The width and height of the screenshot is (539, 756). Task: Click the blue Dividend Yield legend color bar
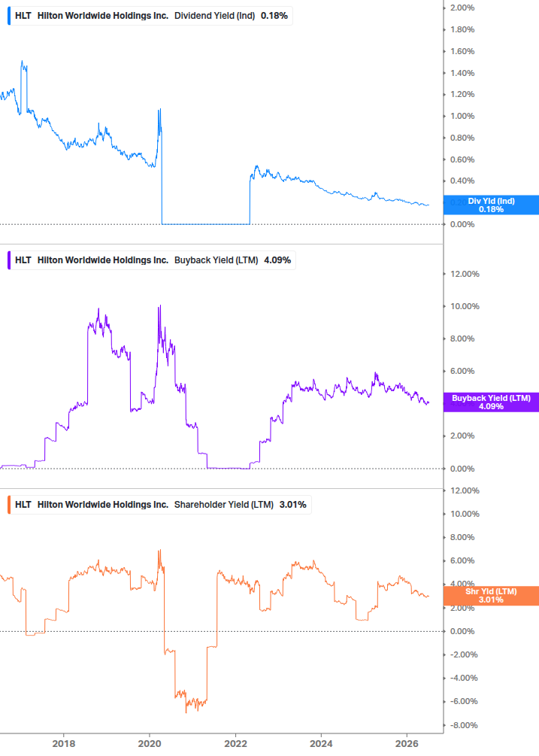point(9,16)
